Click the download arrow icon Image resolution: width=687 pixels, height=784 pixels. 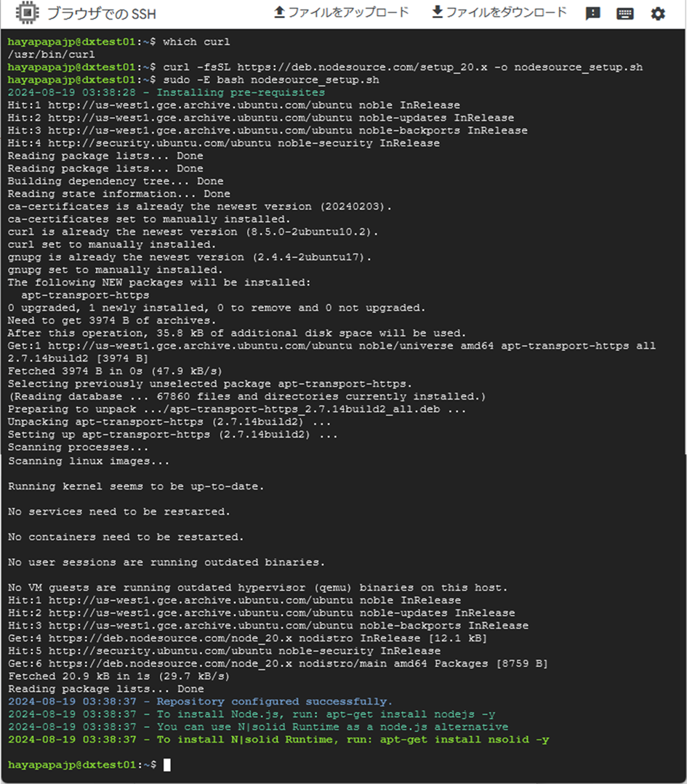point(438,12)
